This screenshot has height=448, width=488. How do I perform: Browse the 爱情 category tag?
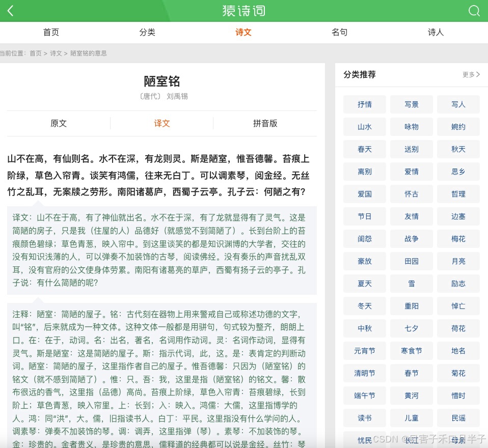pos(412,172)
